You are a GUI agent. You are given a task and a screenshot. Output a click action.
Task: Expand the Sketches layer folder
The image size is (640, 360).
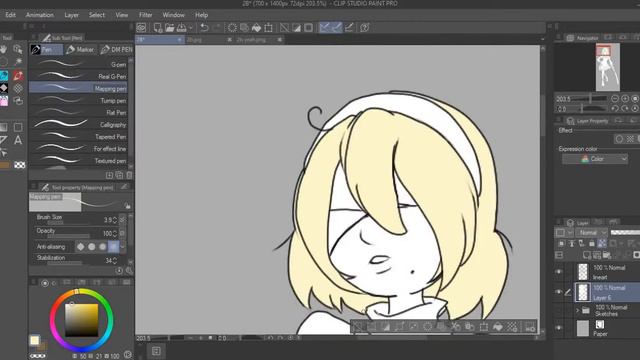577,311
